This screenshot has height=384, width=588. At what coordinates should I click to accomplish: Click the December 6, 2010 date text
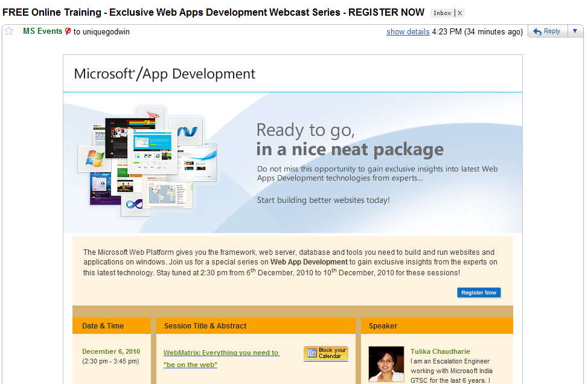point(111,351)
